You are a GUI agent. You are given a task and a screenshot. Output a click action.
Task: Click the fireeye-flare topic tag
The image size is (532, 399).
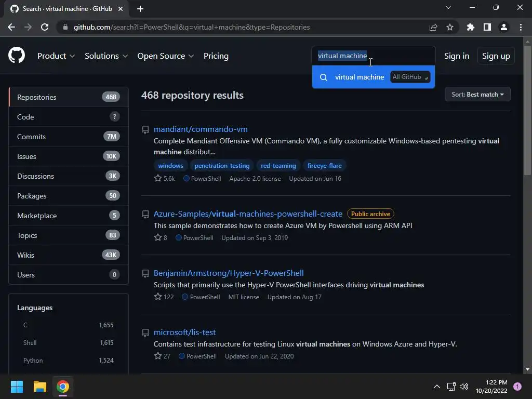click(x=324, y=166)
